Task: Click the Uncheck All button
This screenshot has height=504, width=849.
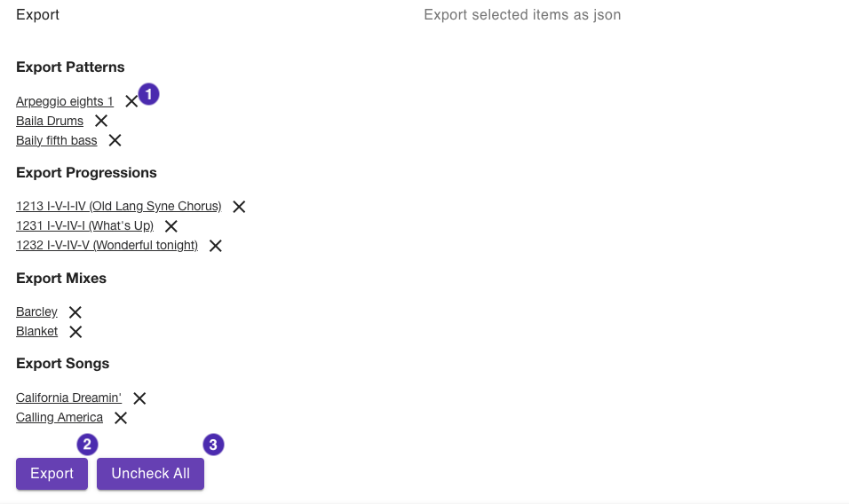Action: pos(150,474)
